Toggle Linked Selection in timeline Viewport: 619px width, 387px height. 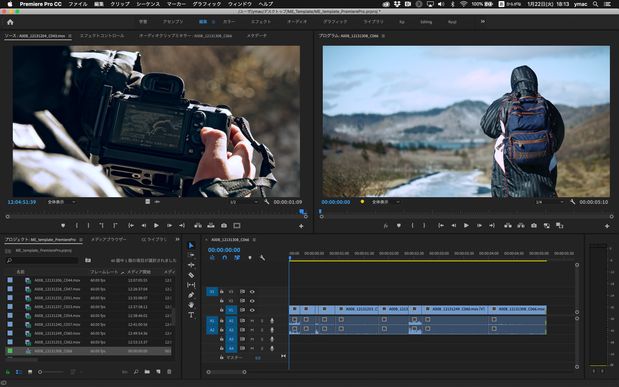coord(237,258)
